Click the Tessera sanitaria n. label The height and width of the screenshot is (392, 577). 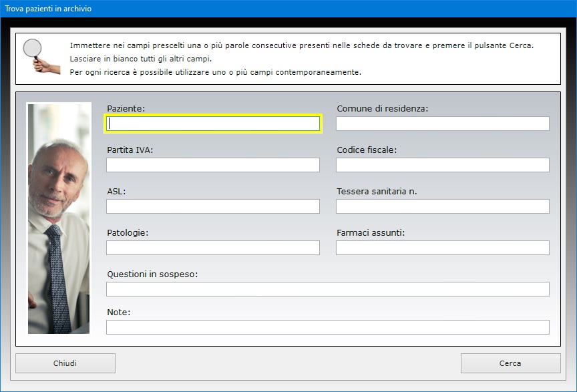(x=377, y=192)
